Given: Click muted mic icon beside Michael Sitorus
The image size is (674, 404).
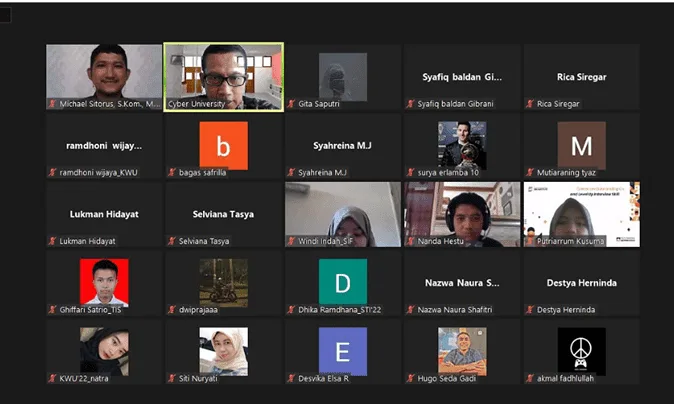Looking at the screenshot, I should (x=52, y=104).
